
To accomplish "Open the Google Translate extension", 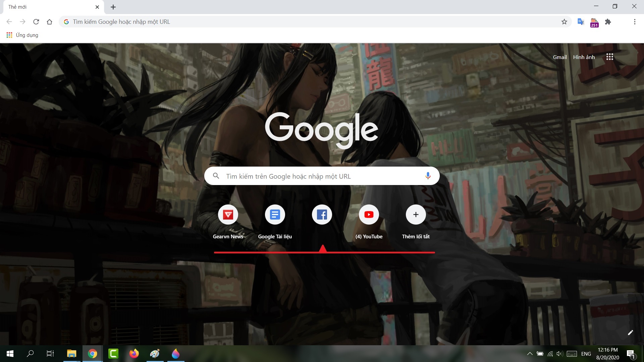I will pos(581,22).
